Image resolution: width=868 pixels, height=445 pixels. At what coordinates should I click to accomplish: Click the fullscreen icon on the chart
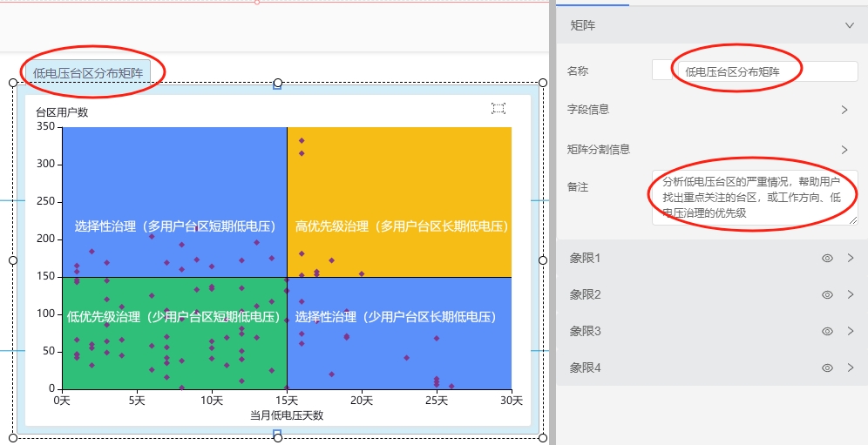click(x=498, y=108)
